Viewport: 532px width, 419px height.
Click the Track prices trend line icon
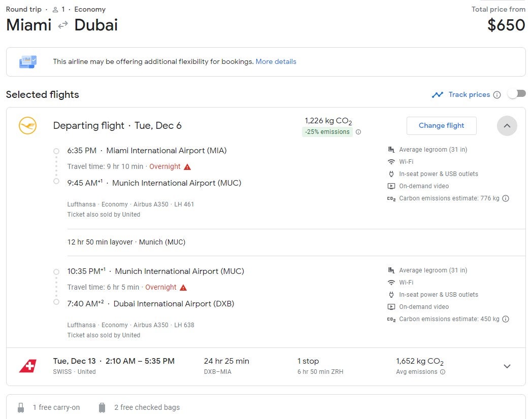pos(438,94)
